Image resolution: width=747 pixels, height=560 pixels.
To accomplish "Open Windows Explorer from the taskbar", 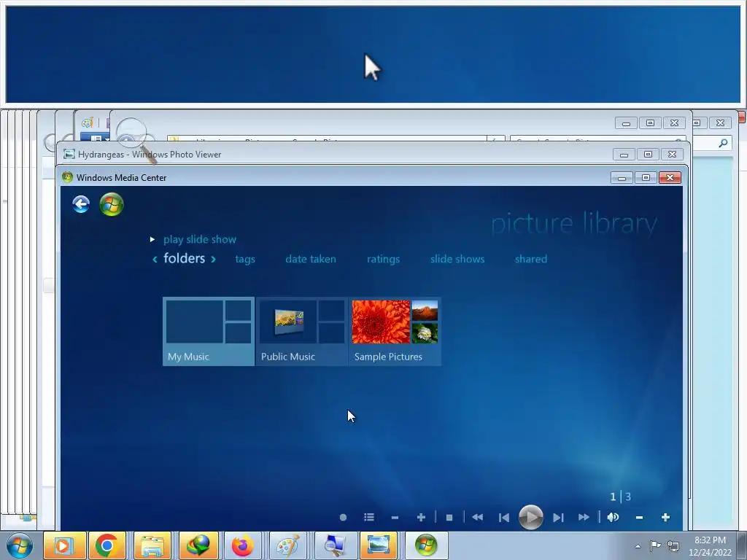I will (x=152, y=545).
